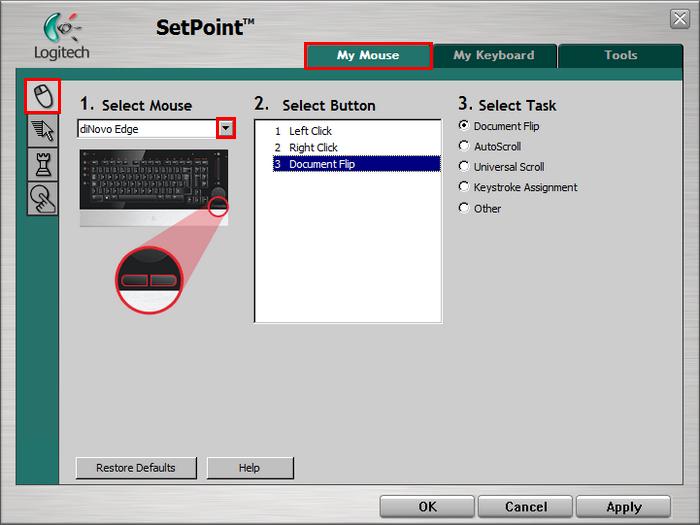Click the Restore Defaults button
This screenshot has width=700, height=525.
click(x=136, y=468)
